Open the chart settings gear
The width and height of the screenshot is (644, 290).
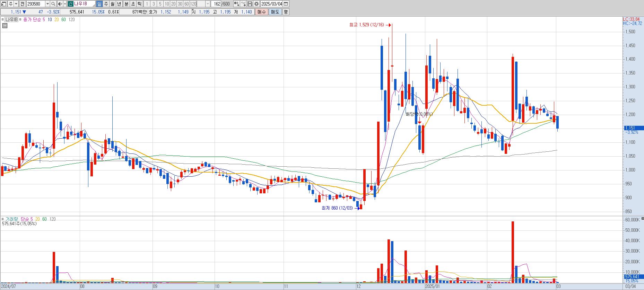[256, 4]
